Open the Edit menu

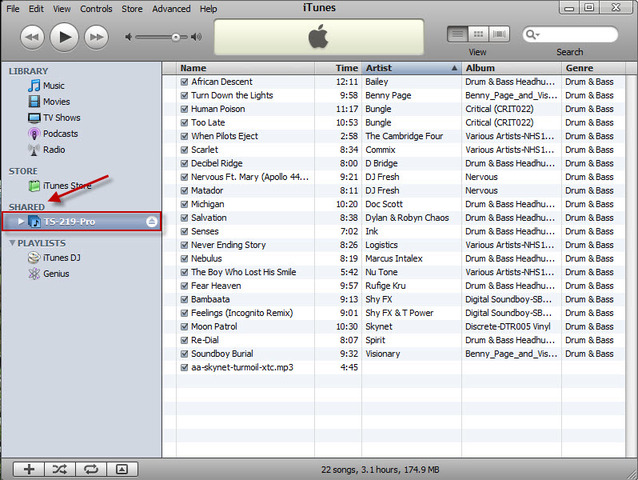click(x=36, y=9)
